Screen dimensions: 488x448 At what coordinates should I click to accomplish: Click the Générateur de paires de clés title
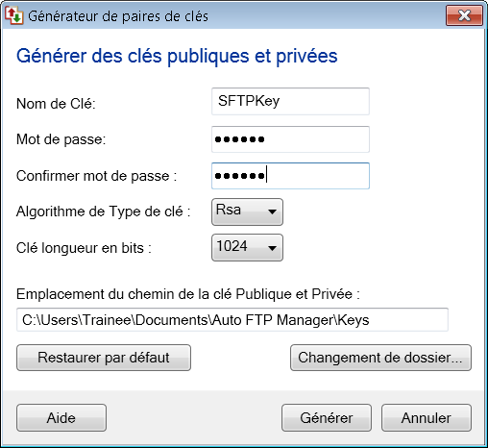(118, 16)
